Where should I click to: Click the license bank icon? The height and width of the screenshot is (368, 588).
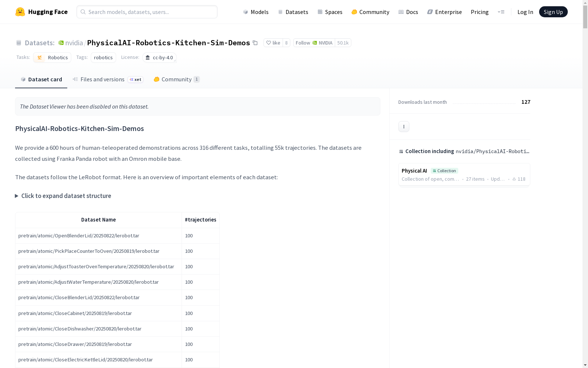coord(148,57)
